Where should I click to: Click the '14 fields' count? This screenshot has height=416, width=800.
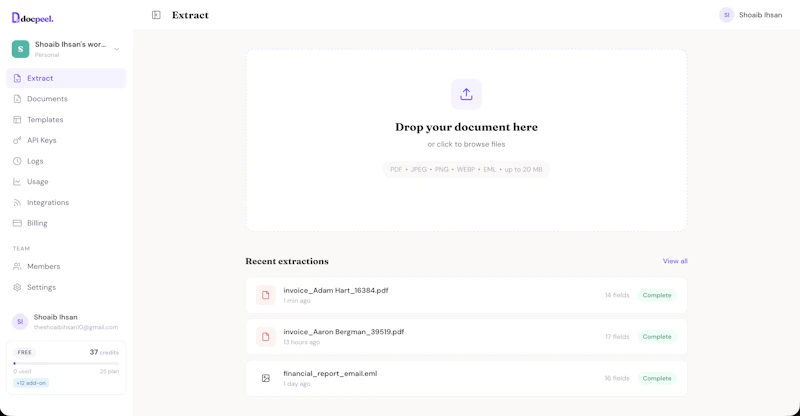pos(617,295)
